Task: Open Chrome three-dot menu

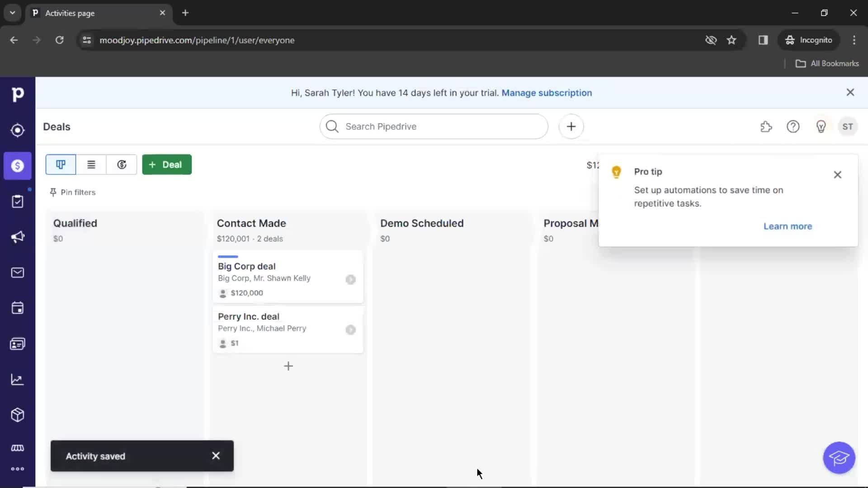Action: [x=854, y=40]
